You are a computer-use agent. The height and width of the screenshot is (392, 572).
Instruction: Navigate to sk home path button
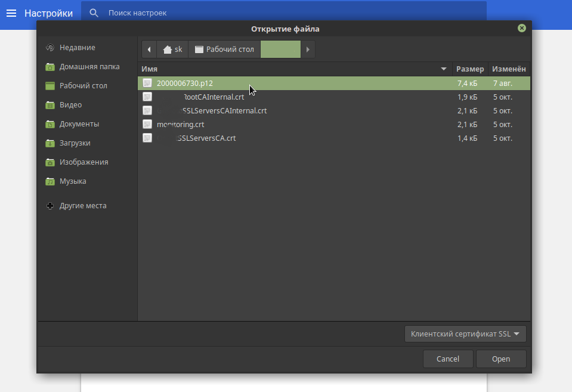[172, 50]
